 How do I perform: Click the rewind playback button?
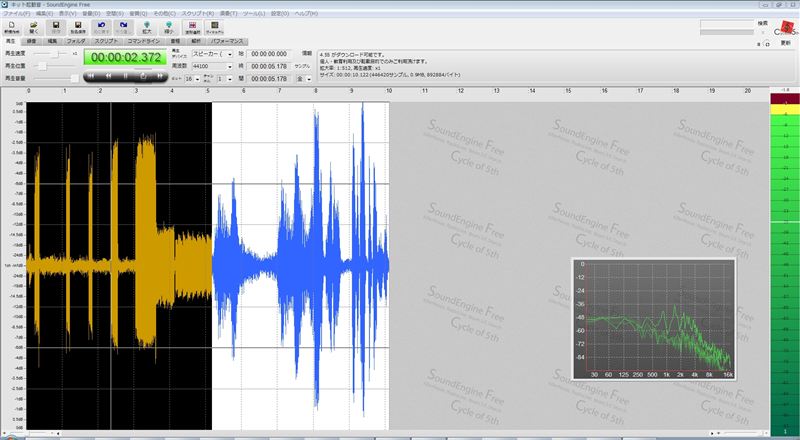coord(109,76)
